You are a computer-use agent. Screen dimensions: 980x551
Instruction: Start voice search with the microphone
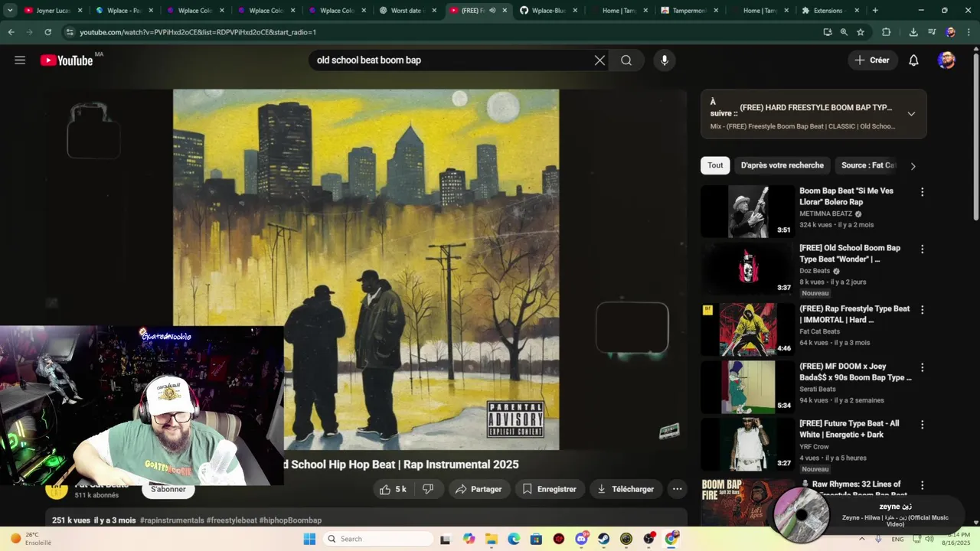tap(665, 60)
